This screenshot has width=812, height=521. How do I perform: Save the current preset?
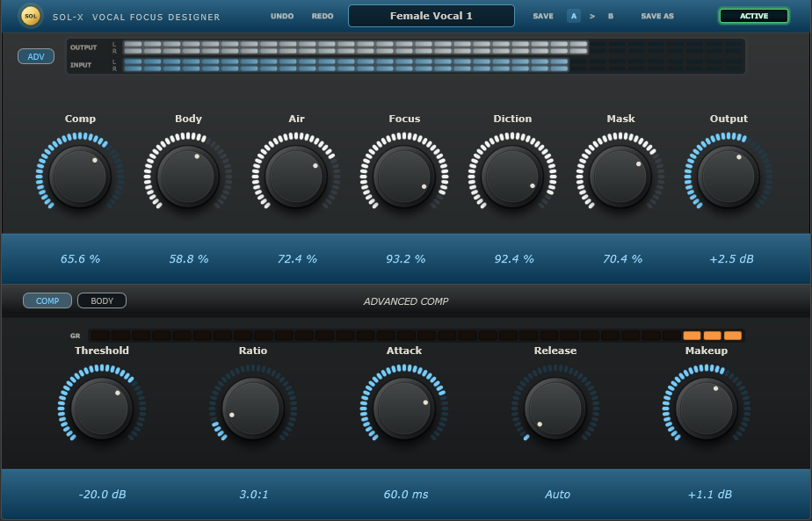coord(543,16)
